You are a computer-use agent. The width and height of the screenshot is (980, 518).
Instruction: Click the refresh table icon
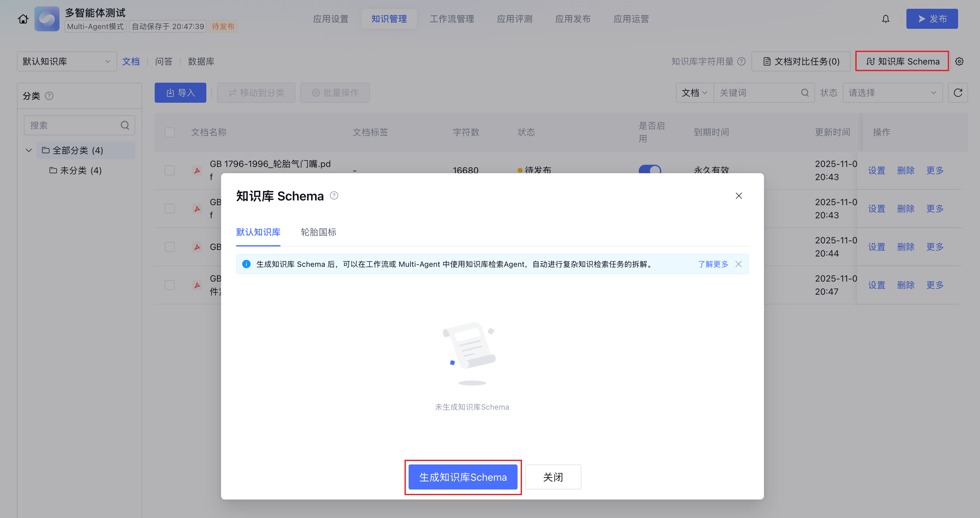coord(957,92)
